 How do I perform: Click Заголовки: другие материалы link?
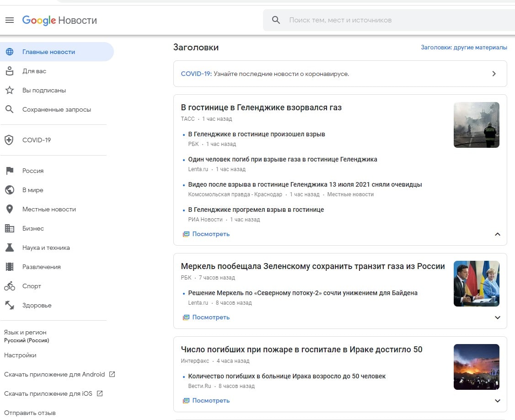(464, 47)
